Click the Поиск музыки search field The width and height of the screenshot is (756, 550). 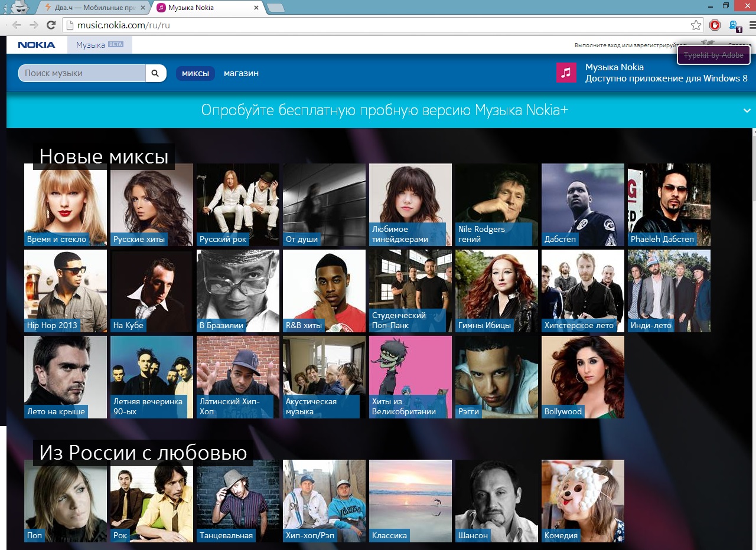[83, 73]
